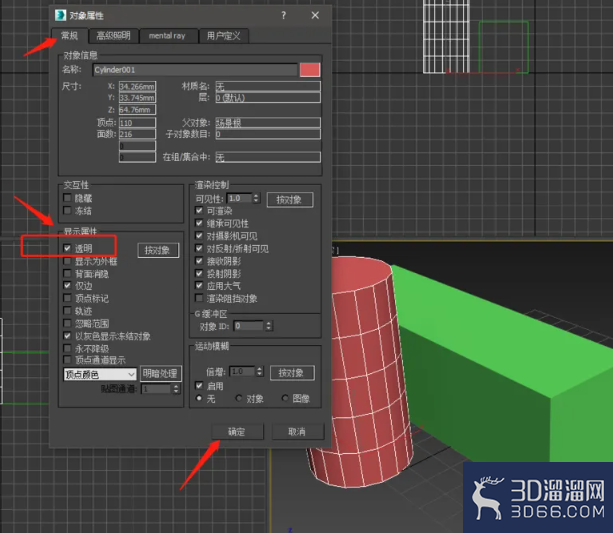Enable 渲染阻挡对象 checkbox
Viewport: 613px width, 533px height.
(199, 298)
